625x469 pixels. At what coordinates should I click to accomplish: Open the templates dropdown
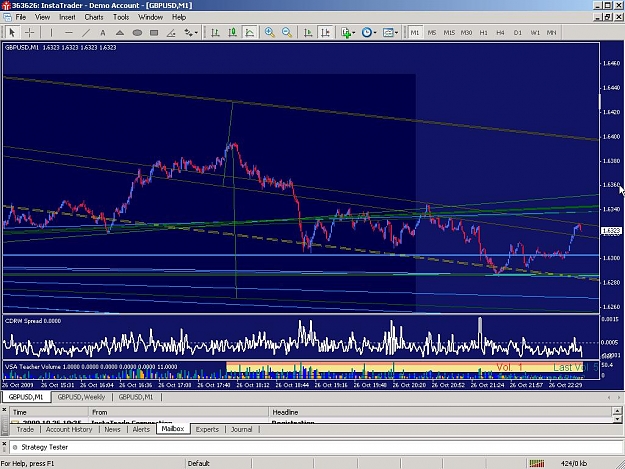[x=390, y=33]
